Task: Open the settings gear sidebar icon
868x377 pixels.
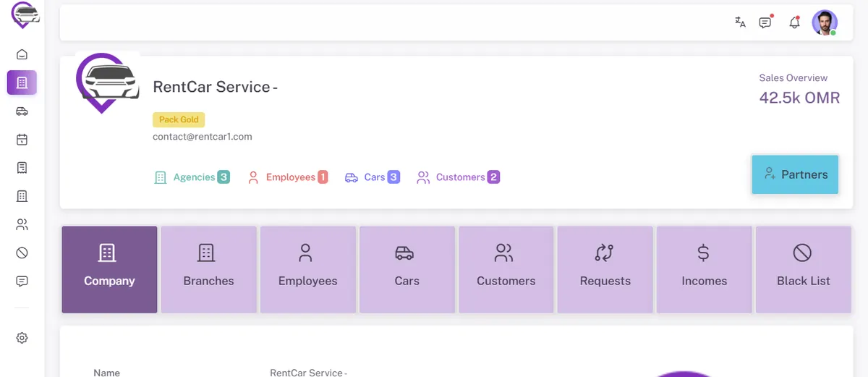Action: pyautogui.click(x=22, y=338)
